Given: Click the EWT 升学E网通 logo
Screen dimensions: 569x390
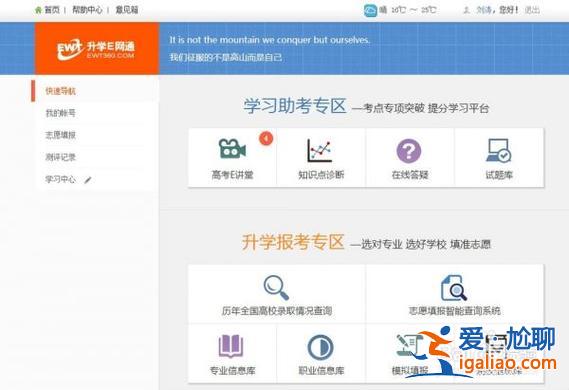Looking at the screenshot, I should tap(96, 50).
